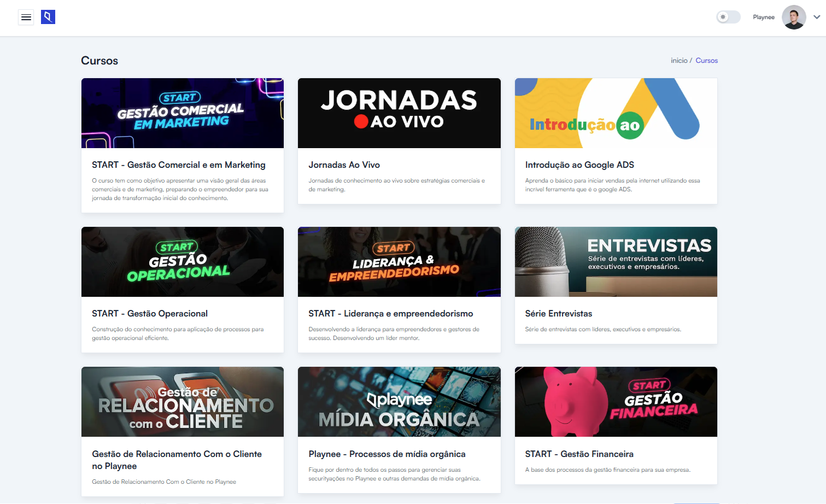826x504 pixels.
Task: Open Jornadas Ao Vivo banner image
Action: [x=399, y=113]
